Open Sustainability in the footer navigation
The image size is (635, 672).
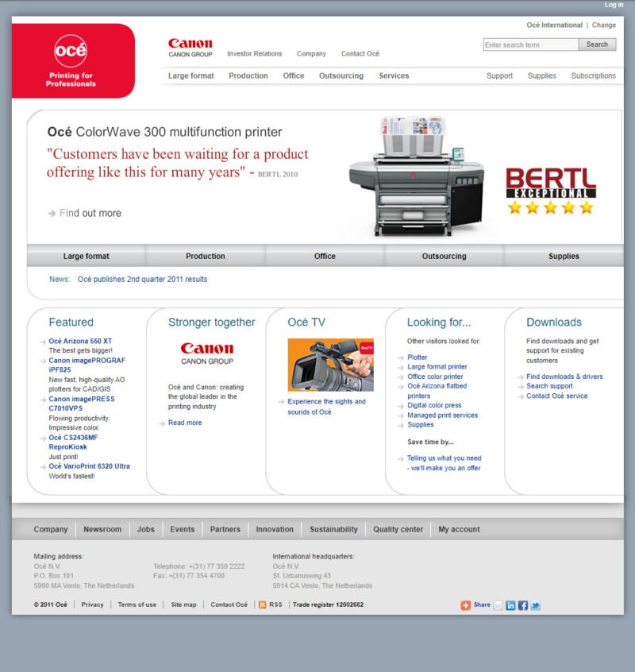click(x=333, y=529)
